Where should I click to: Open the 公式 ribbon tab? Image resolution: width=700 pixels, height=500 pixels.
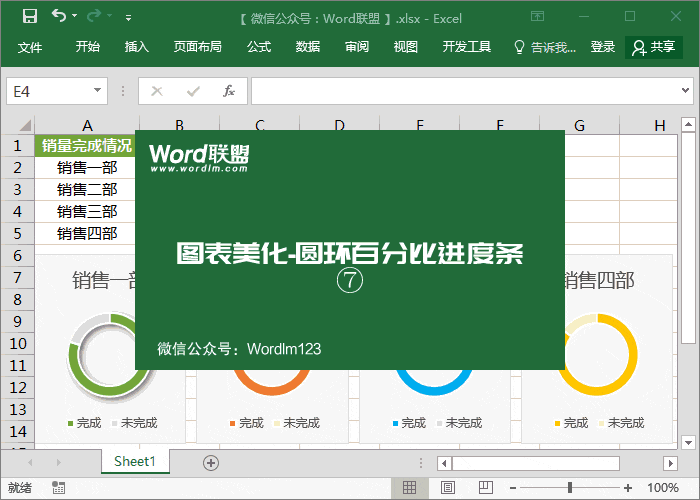(259, 47)
